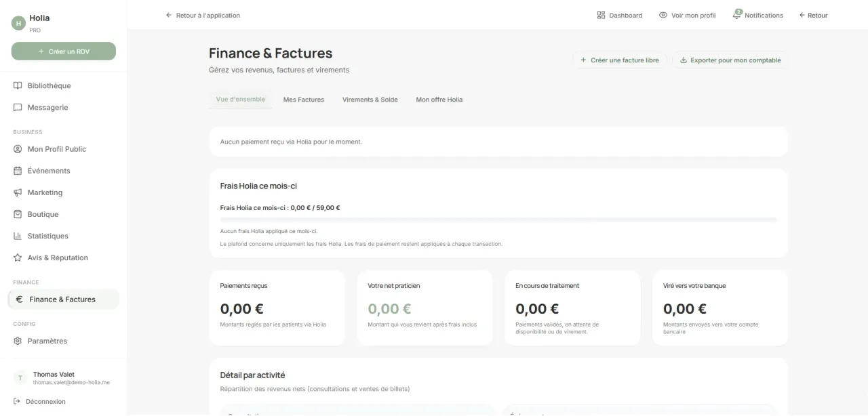Viewport: 868px width, 416px height.
Task: Click the Frais Holia monthly progress bar
Action: click(498, 220)
